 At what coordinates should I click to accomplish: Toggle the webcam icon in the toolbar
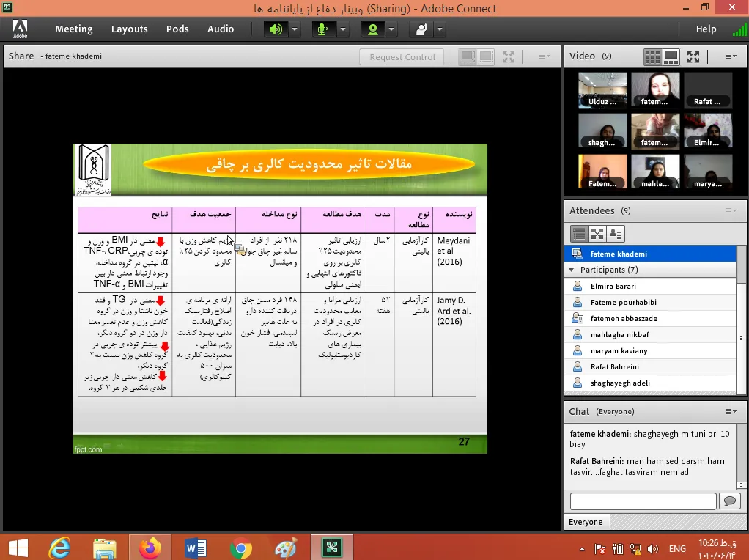[x=373, y=29]
